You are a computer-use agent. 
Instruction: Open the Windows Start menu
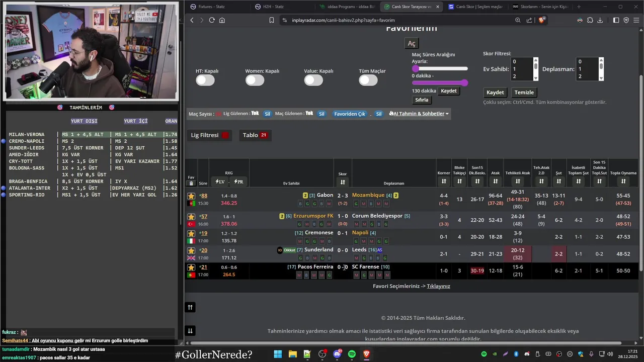coord(278,354)
